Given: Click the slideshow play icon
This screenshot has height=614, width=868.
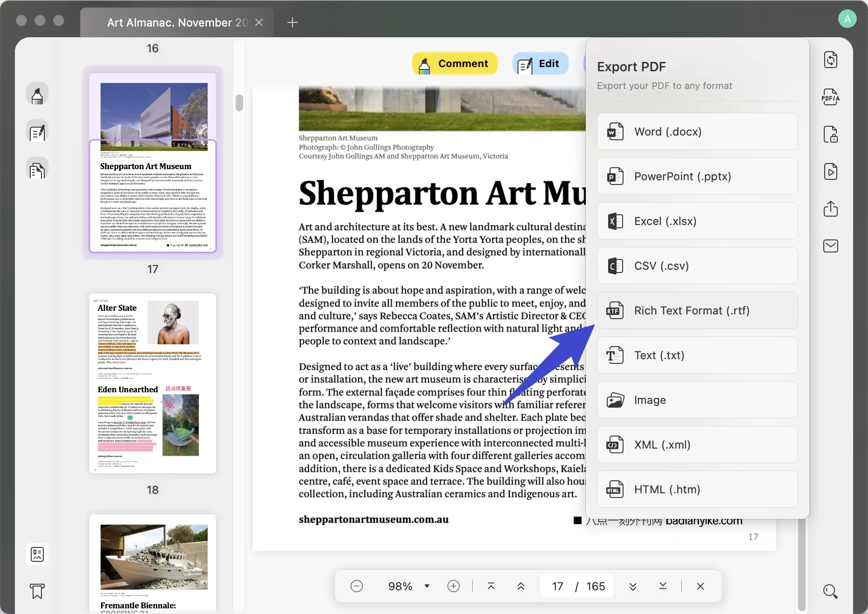Looking at the screenshot, I should [x=831, y=171].
